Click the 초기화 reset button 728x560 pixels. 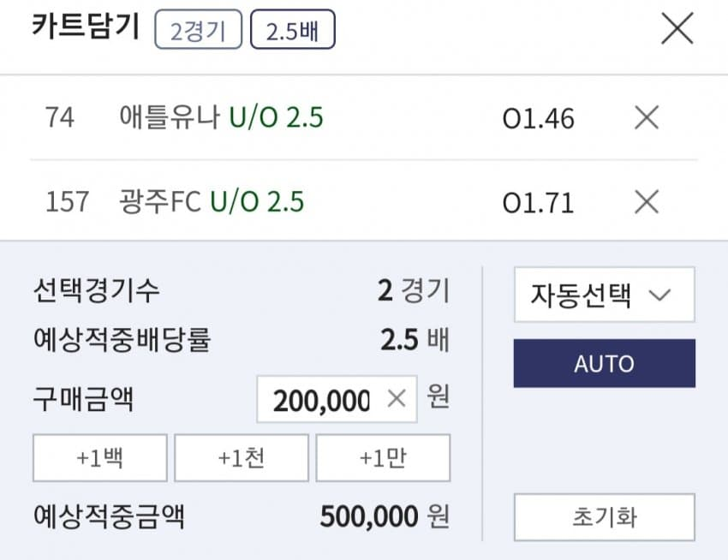click(604, 517)
